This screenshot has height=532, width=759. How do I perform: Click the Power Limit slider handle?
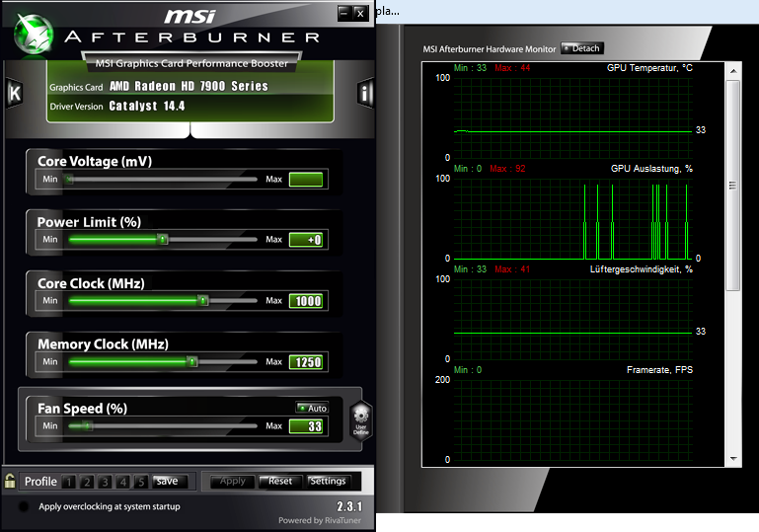click(163, 239)
